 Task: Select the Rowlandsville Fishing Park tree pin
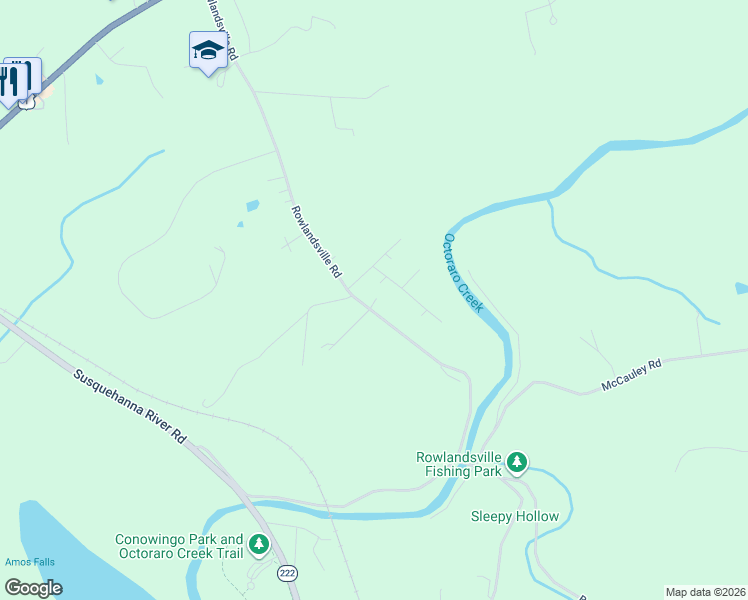tap(517, 463)
